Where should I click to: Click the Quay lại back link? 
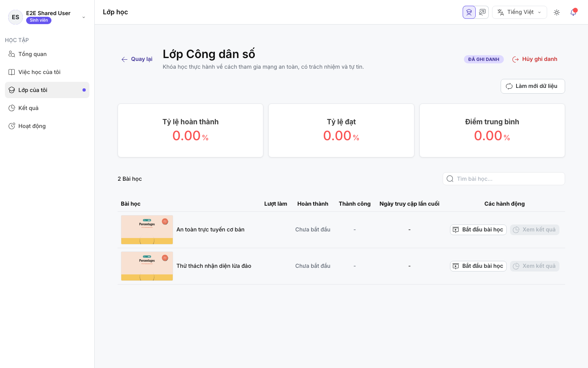tap(137, 59)
